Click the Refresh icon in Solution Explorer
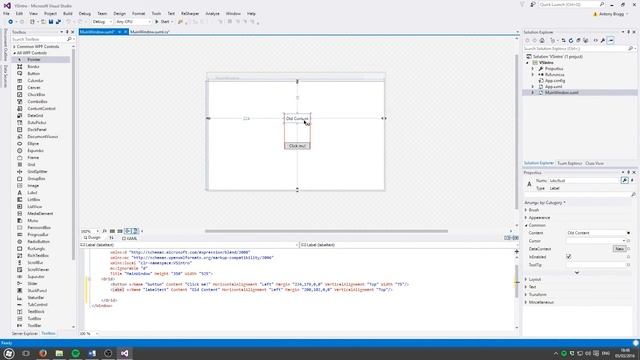Viewport: 640px width, 360px height. pos(571,40)
